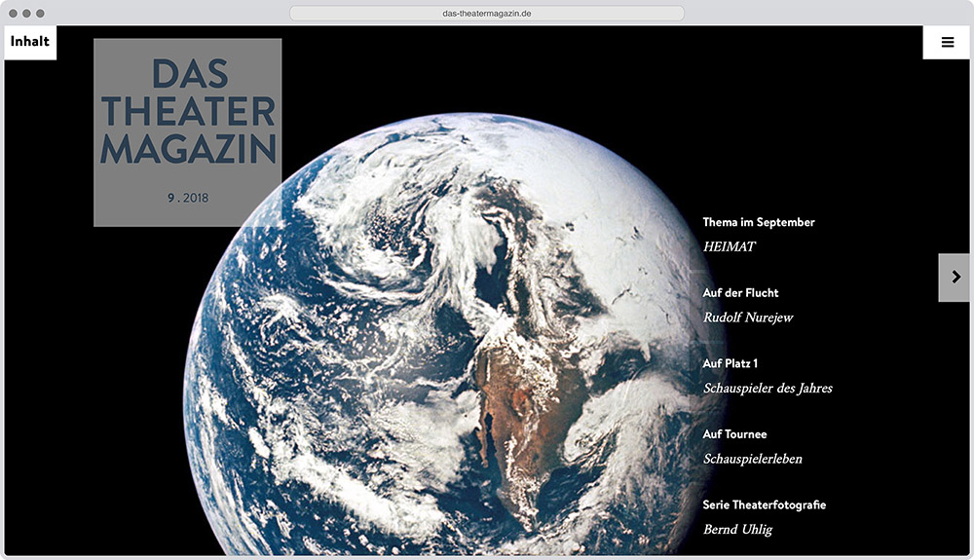Open Schauspieler des Jahres article
This screenshot has width=974, height=560.
pyautogui.click(x=768, y=388)
